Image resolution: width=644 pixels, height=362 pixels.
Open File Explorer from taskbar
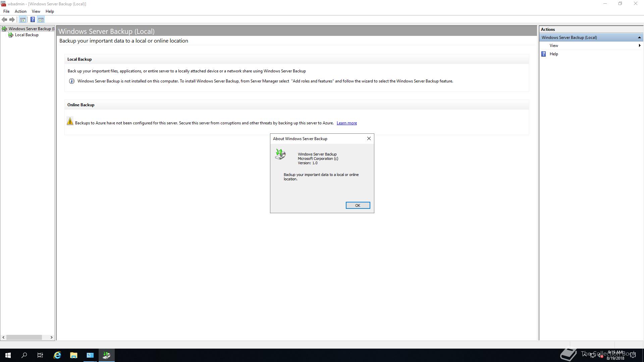(x=73, y=355)
